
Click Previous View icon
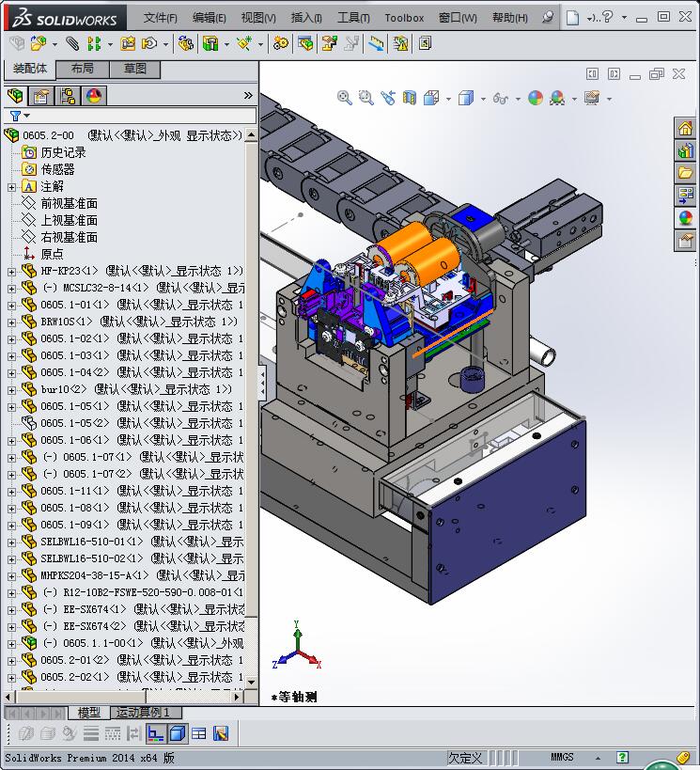(x=388, y=98)
